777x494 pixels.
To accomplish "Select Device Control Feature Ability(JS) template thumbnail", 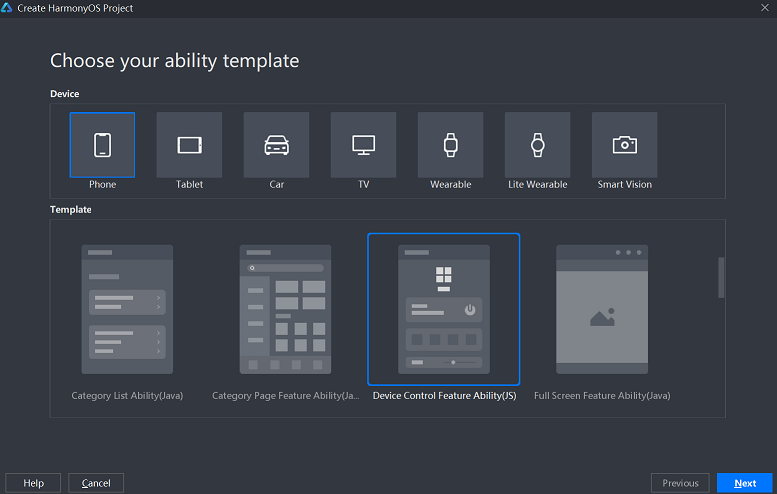I will click(444, 309).
